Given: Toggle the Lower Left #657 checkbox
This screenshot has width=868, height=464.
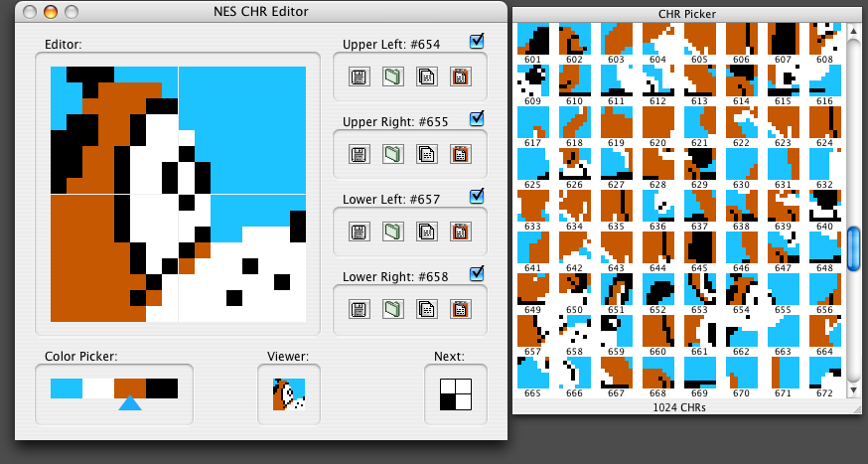Looking at the screenshot, I should 477,196.
